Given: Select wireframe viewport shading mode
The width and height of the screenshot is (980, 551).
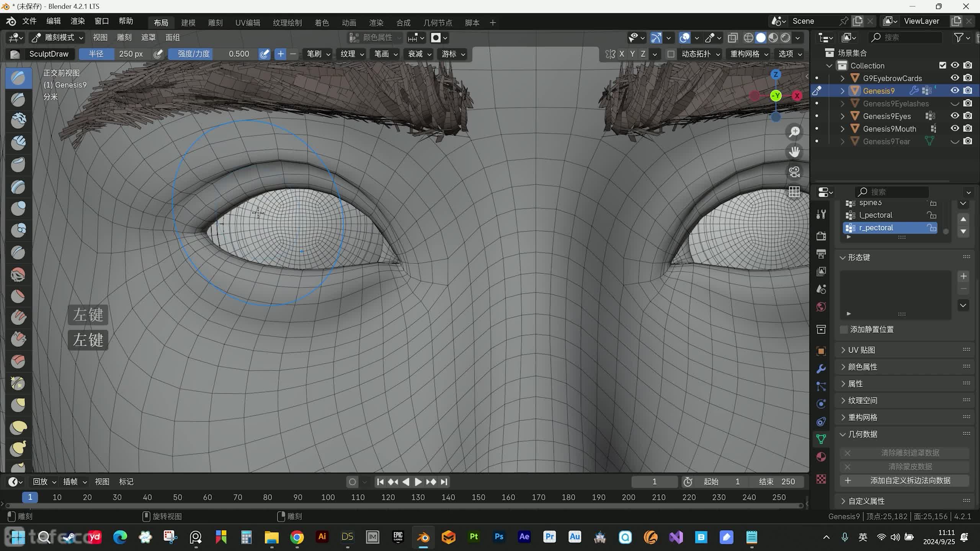Looking at the screenshot, I should point(748,37).
